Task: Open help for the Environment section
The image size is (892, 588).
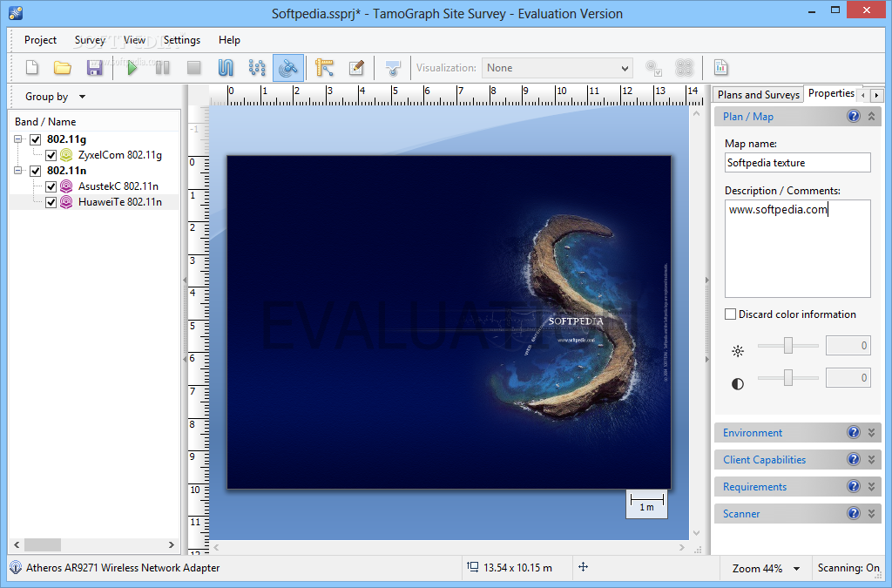Action: 854,432
